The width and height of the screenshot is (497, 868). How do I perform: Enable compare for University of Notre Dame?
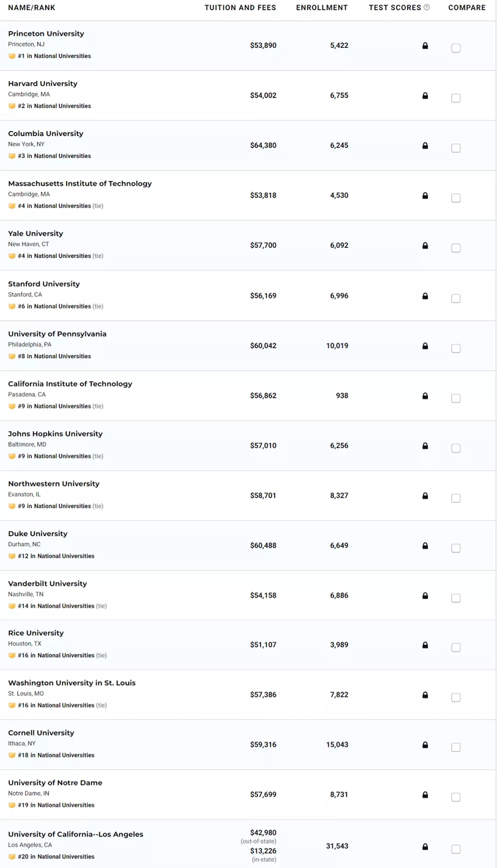pyautogui.click(x=456, y=797)
